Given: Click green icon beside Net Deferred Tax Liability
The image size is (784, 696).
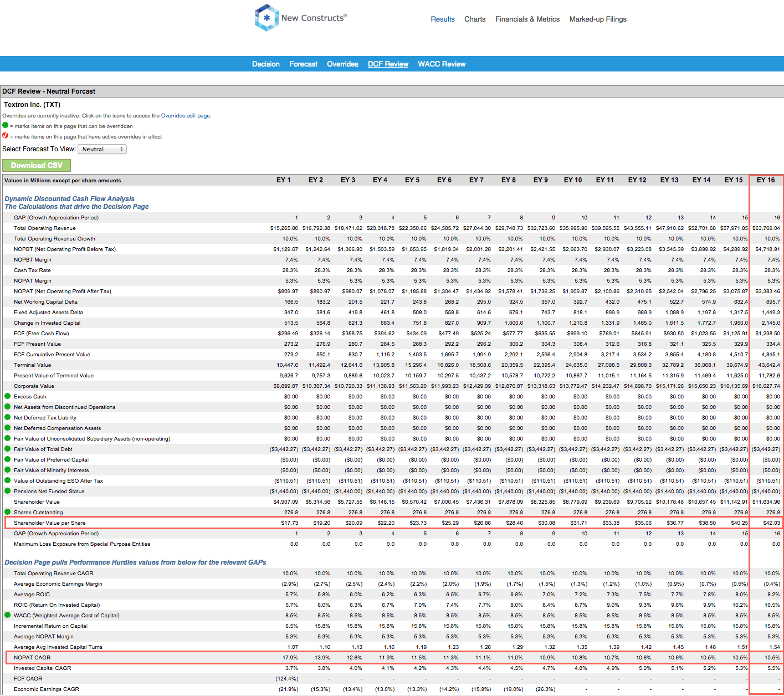Looking at the screenshot, I should click(x=8, y=417).
